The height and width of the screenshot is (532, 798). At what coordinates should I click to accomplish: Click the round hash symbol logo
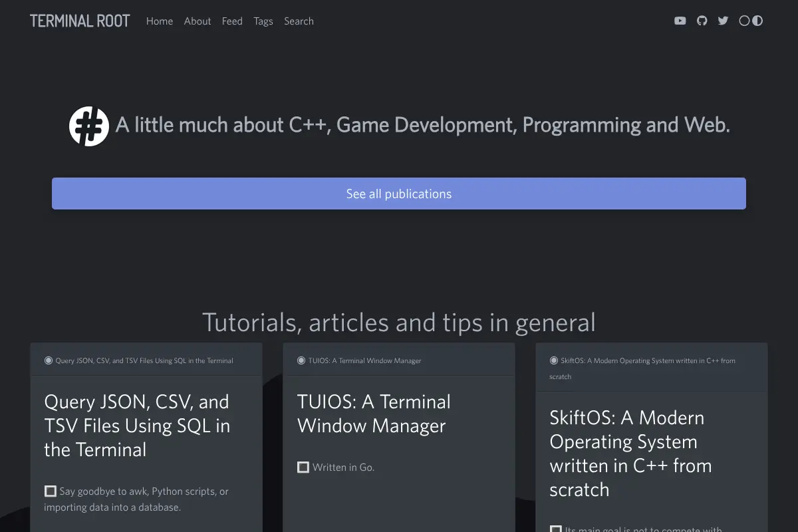[x=89, y=126]
